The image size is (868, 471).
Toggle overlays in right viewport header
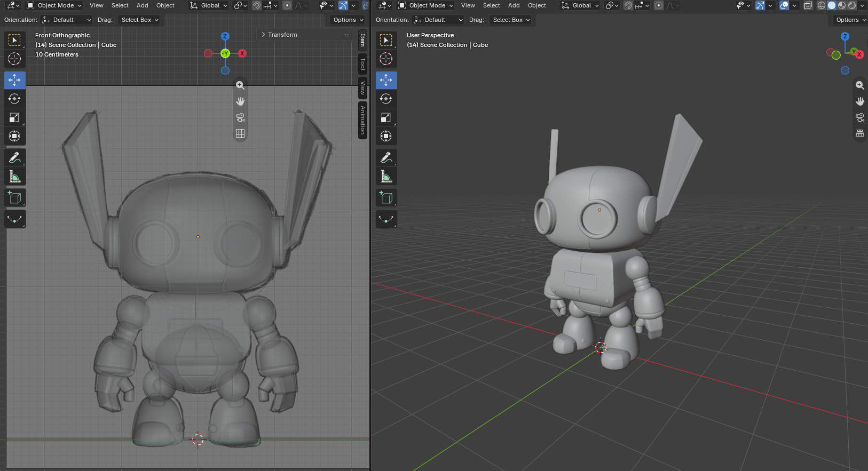coord(784,5)
